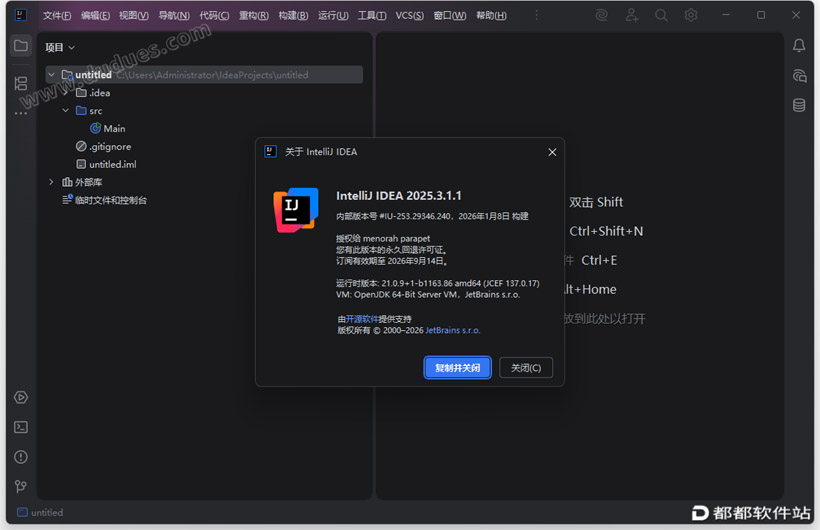The image size is (820, 530).
Task: Open the AI Assistant chat icon
Action: pos(799,76)
